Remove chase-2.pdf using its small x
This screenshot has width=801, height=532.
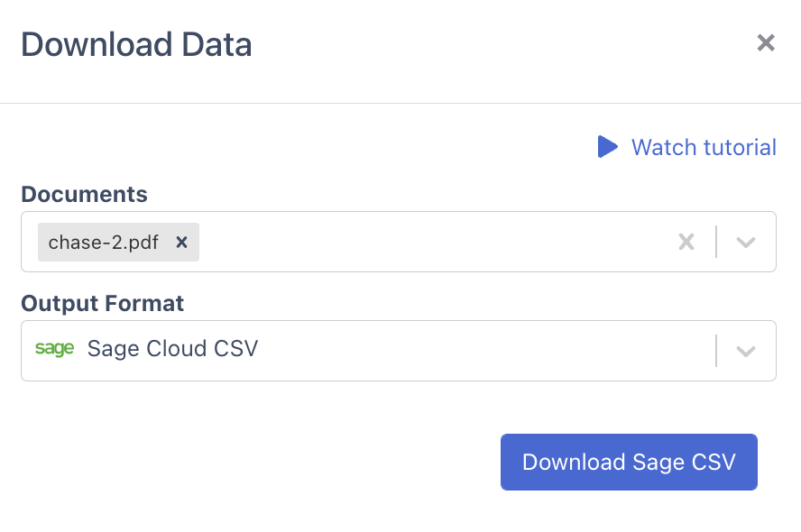[181, 242]
